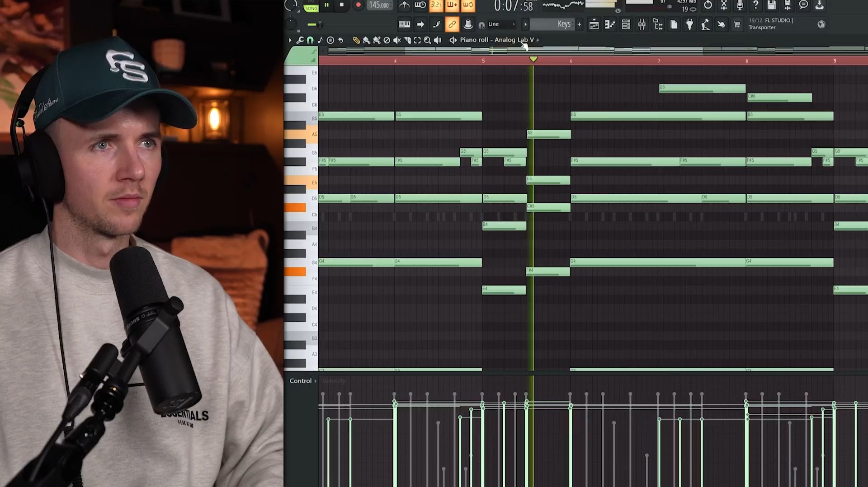868x487 pixels.
Task: Expand the Control lane selector arrow
Action: click(x=316, y=381)
